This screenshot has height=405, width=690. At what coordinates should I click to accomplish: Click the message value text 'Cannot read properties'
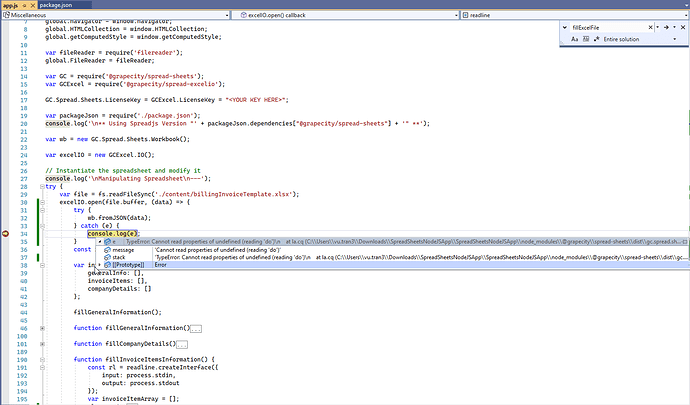click(218, 250)
